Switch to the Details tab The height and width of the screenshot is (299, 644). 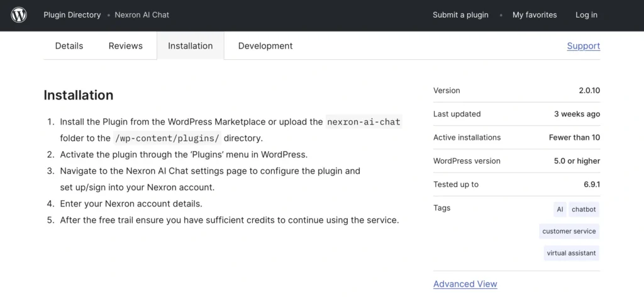pyautogui.click(x=69, y=46)
